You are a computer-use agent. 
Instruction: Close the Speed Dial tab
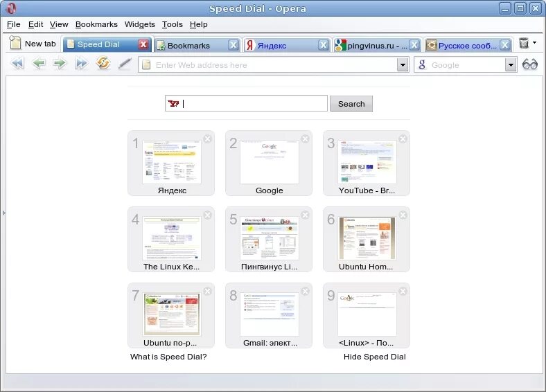143,44
